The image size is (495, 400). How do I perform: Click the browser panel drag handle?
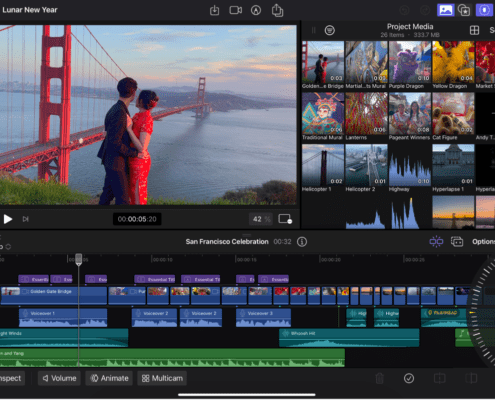(313, 30)
